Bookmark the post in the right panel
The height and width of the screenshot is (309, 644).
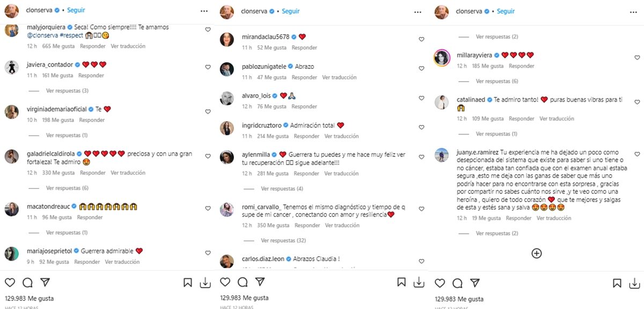coord(617,283)
